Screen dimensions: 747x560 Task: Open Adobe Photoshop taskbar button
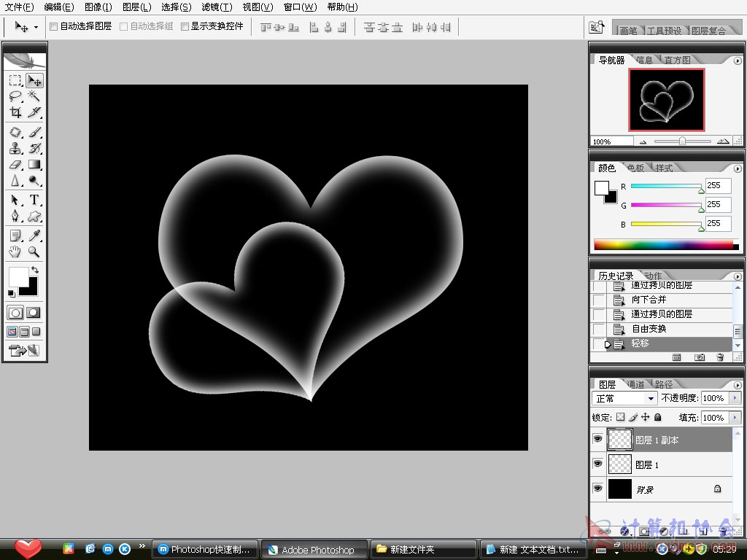click(x=315, y=550)
